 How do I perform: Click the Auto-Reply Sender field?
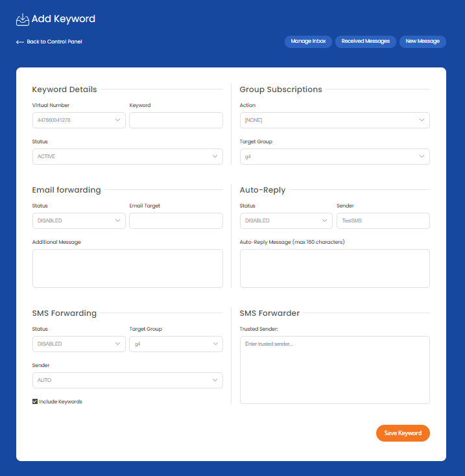pyautogui.click(x=383, y=220)
